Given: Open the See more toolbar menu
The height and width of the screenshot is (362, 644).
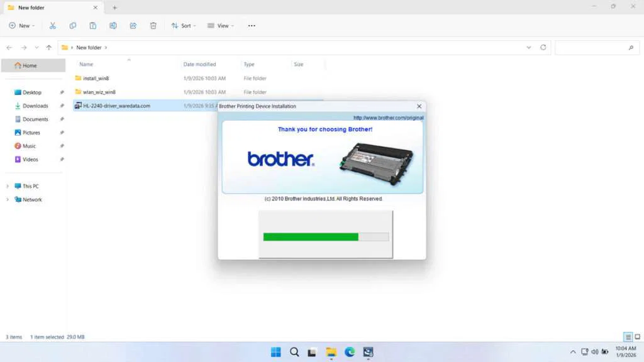Looking at the screenshot, I should [x=252, y=25].
